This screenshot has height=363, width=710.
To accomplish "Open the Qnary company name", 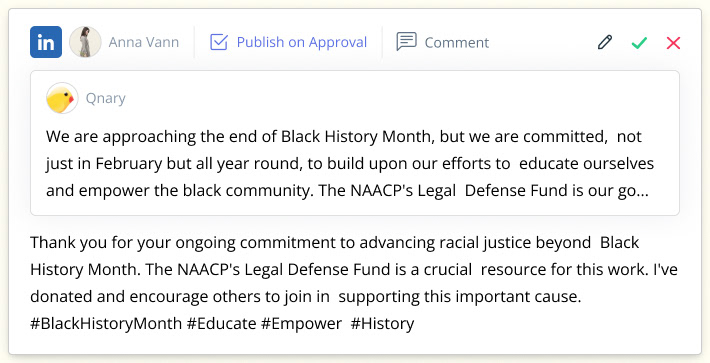I will (106, 98).
